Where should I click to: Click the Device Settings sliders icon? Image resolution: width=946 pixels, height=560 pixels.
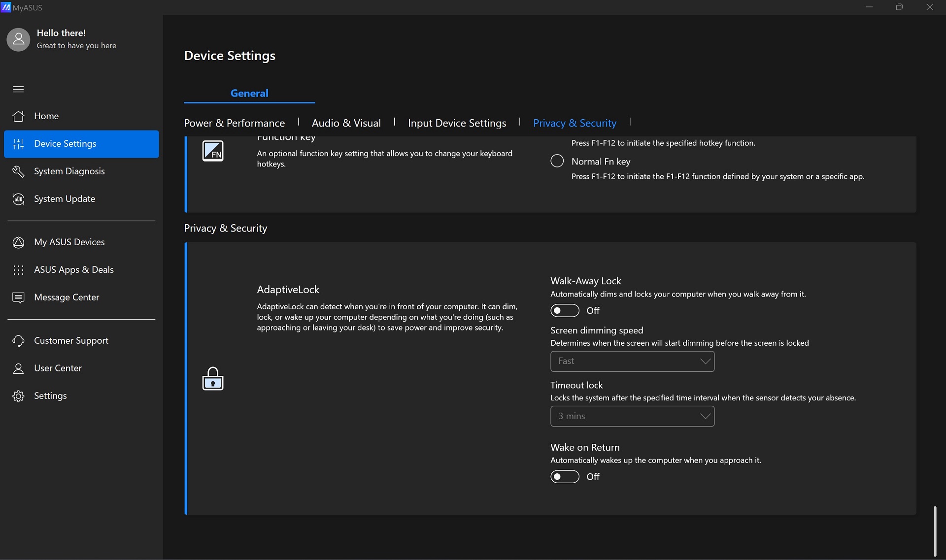tap(18, 144)
